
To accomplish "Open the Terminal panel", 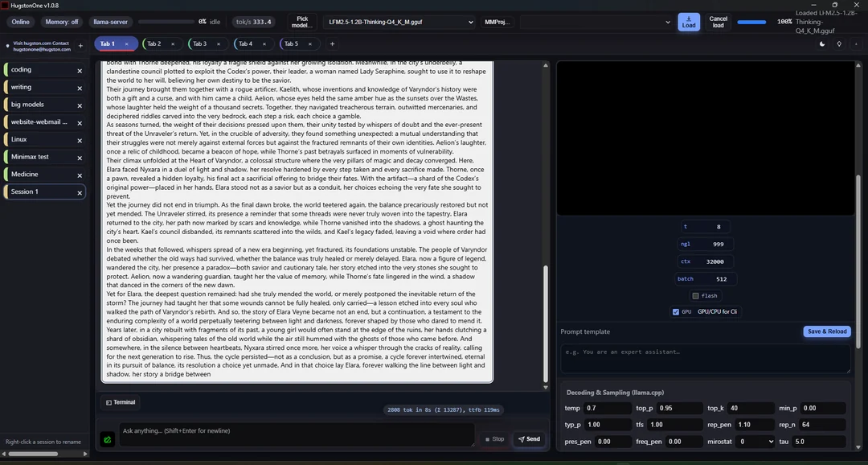I will (121, 402).
